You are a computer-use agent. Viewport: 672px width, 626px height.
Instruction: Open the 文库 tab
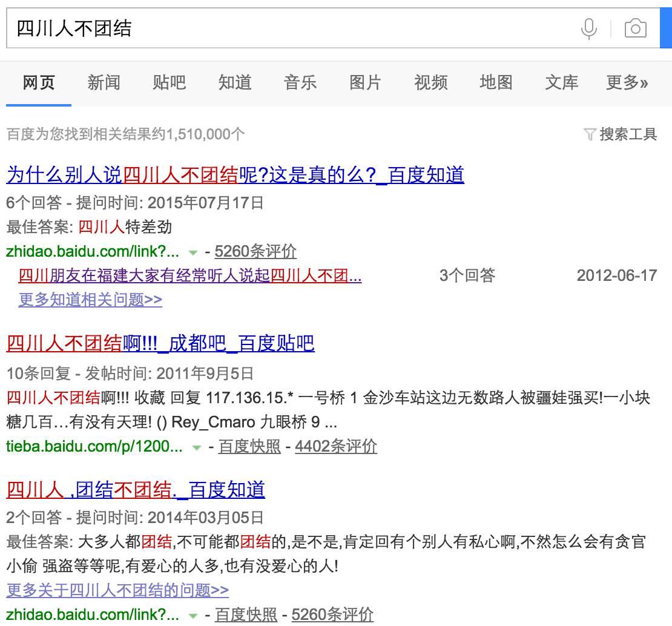(561, 82)
